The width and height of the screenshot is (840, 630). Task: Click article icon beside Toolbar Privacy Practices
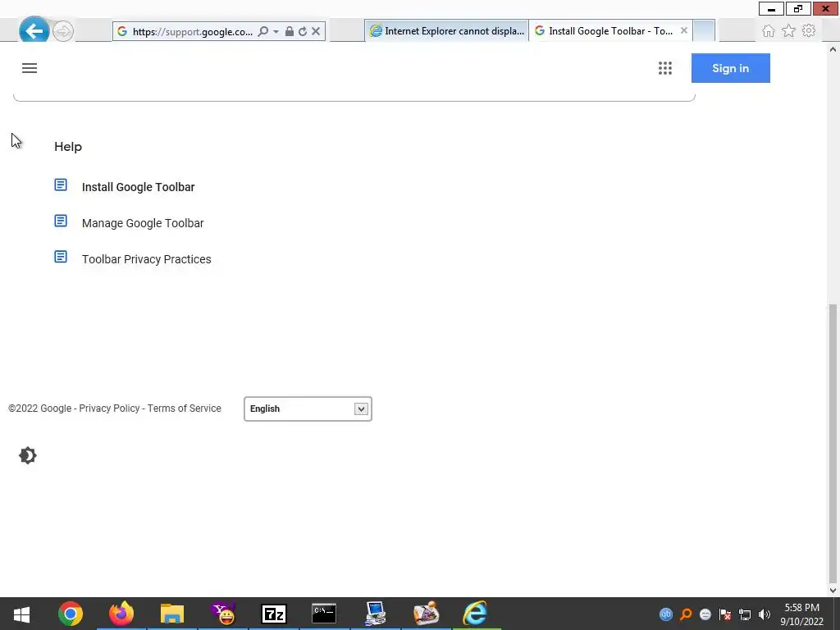click(61, 257)
